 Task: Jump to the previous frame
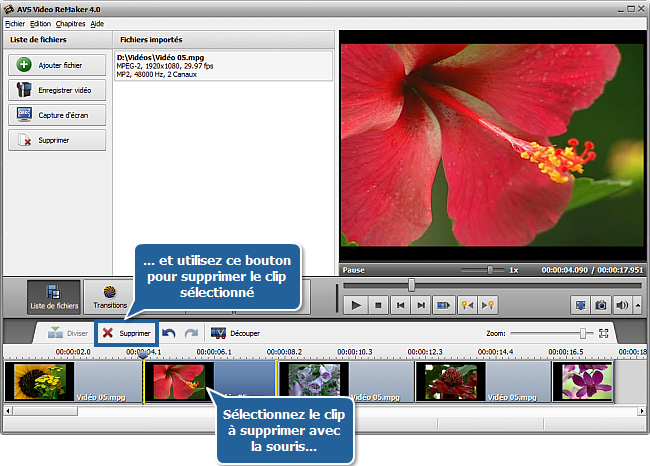[400, 305]
